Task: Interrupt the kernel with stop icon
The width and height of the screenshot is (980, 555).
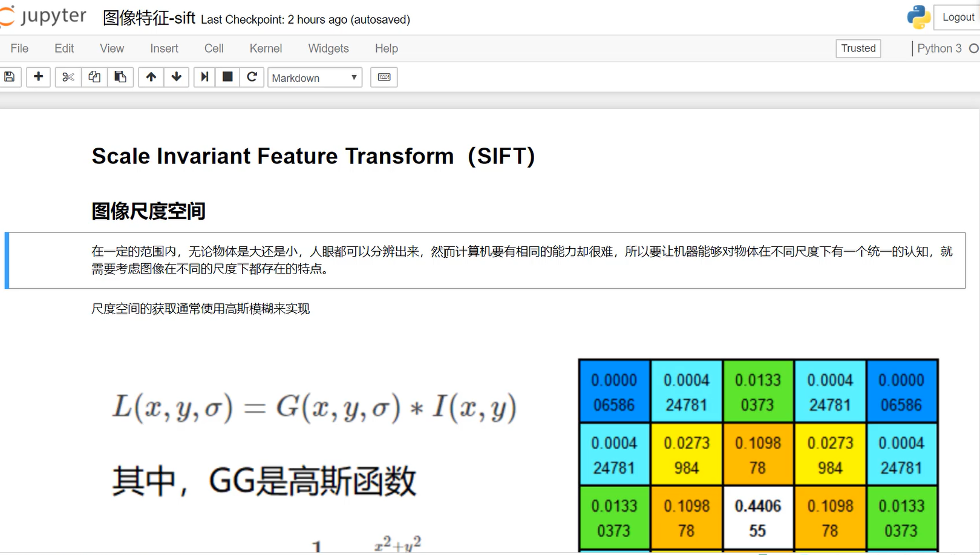Action: 227,77
